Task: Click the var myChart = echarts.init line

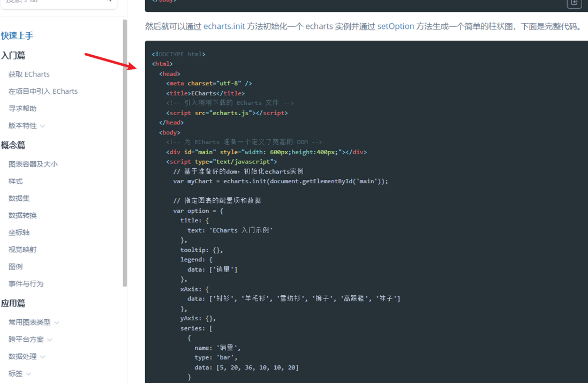Action: click(x=281, y=181)
